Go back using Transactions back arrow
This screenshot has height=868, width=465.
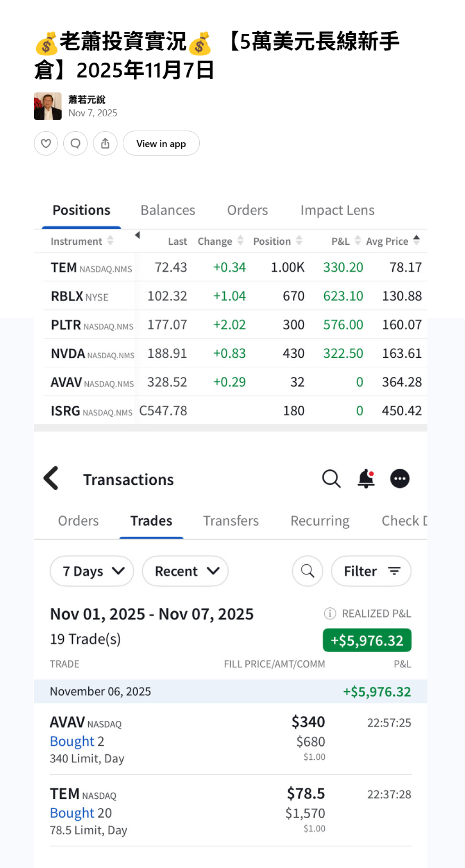51,478
